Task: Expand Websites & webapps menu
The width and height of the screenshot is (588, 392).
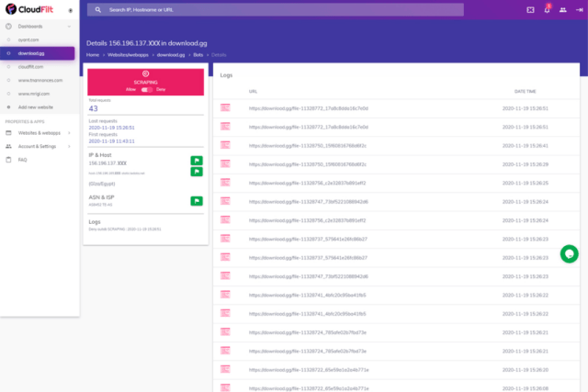Action: tap(70, 132)
